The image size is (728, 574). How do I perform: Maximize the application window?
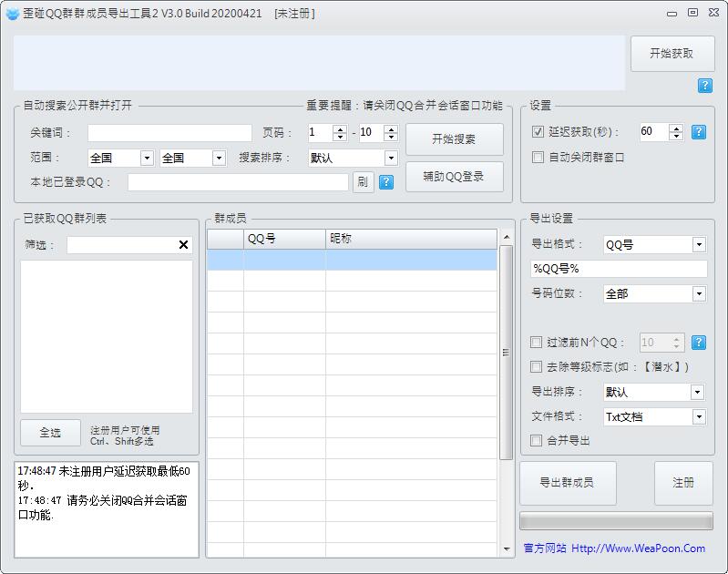(692, 13)
